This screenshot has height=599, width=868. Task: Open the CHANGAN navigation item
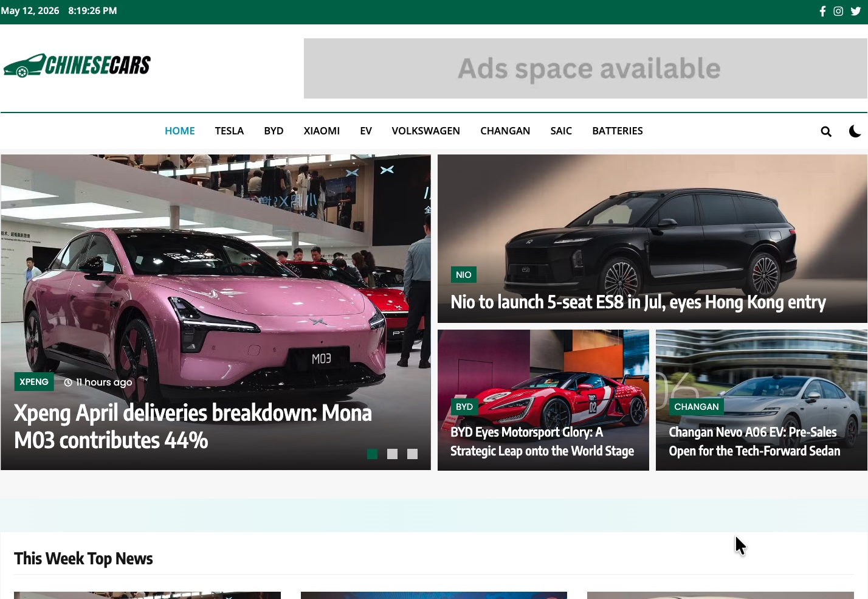coord(505,131)
